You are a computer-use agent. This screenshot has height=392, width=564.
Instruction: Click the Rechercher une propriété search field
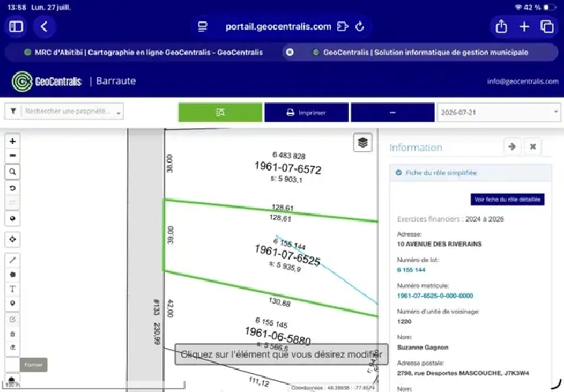tap(69, 111)
